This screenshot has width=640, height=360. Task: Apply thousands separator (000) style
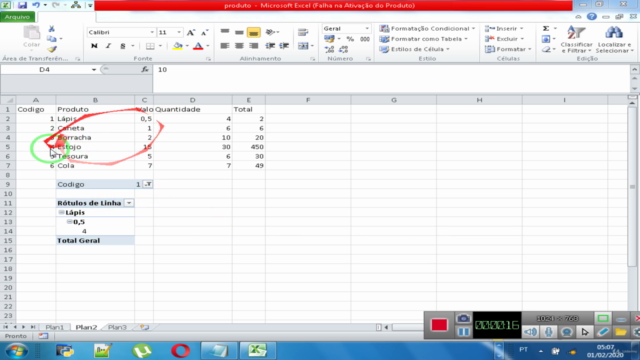pyautogui.click(x=364, y=39)
